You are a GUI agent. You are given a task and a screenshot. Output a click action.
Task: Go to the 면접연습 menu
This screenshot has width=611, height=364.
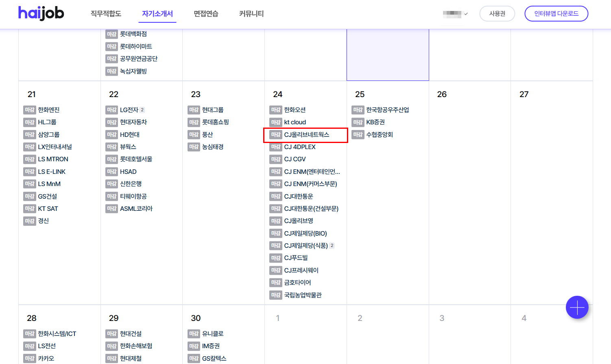click(206, 14)
